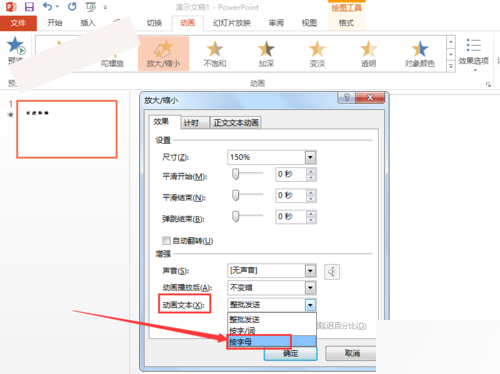
Task: Switch to the 幻灯片放映 ribbon tab
Action: [x=232, y=23]
